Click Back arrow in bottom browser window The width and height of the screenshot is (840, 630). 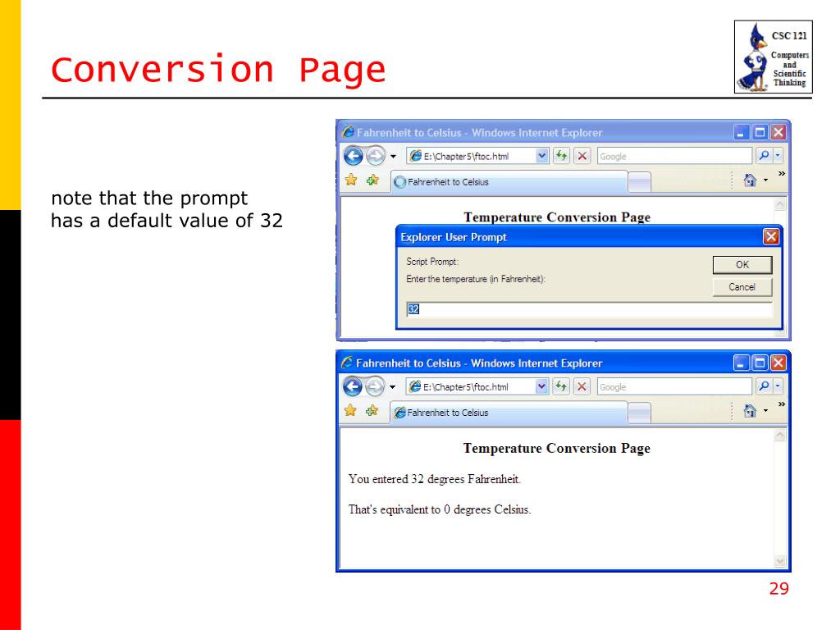pos(353,386)
